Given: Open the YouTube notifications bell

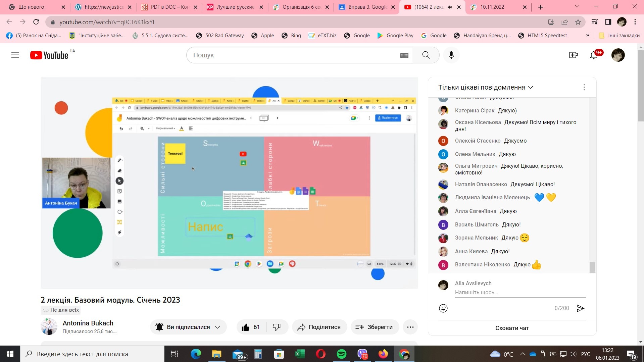Looking at the screenshot, I should click(594, 55).
